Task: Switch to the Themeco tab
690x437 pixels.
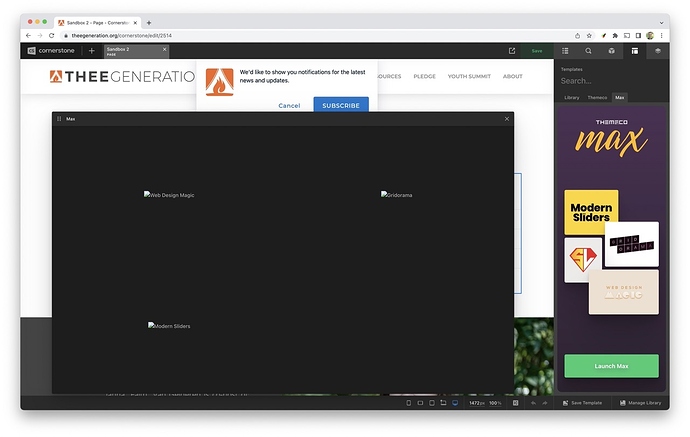Action: pos(597,98)
